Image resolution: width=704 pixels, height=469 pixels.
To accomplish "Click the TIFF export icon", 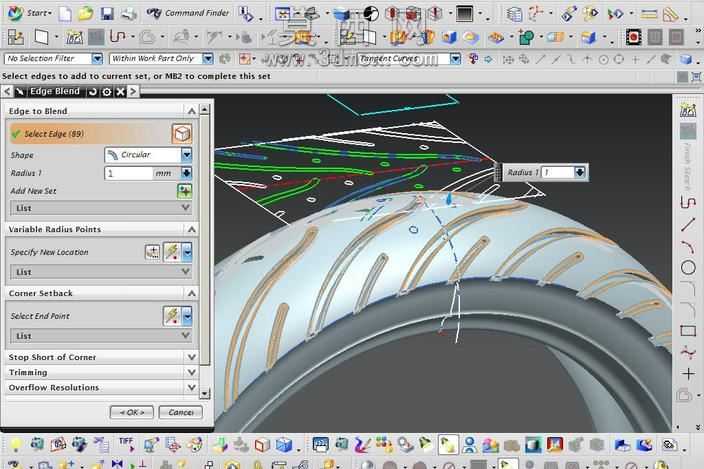I will (x=127, y=444).
